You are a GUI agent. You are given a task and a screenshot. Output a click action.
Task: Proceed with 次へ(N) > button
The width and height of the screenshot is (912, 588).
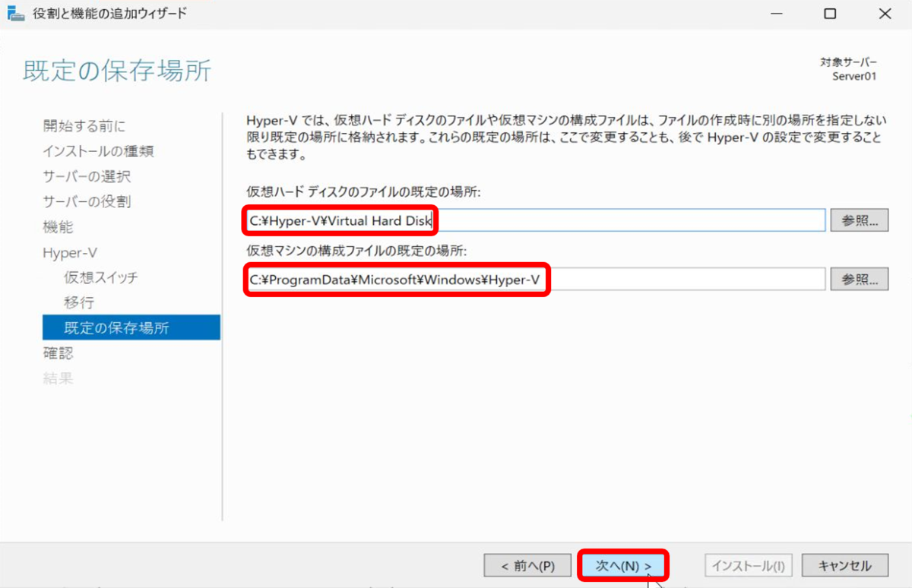[623, 566]
